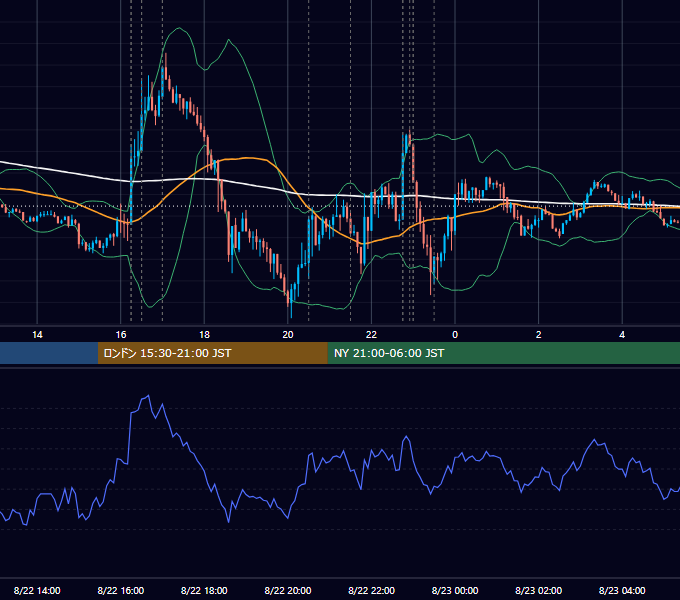Select the '22' hour label on upper axis

tap(371, 335)
